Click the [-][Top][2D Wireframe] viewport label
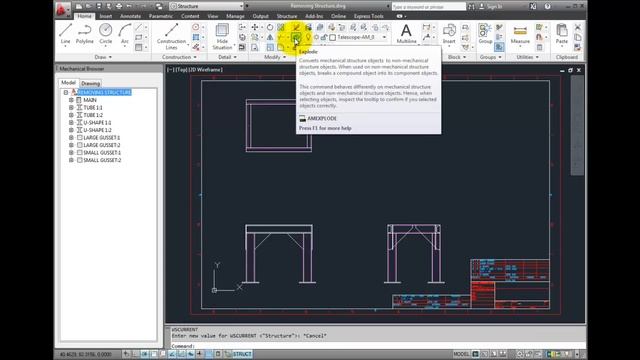The width and height of the screenshot is (640, 360). pos(195,70)
